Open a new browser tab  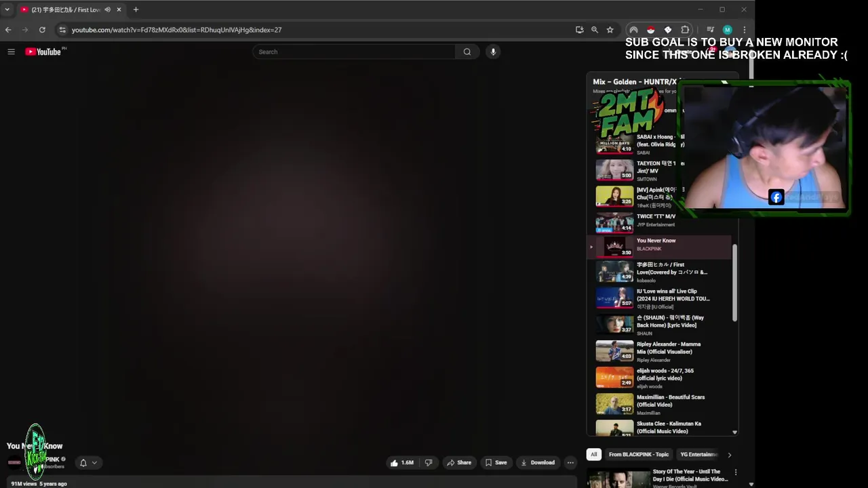click(136, 9)
